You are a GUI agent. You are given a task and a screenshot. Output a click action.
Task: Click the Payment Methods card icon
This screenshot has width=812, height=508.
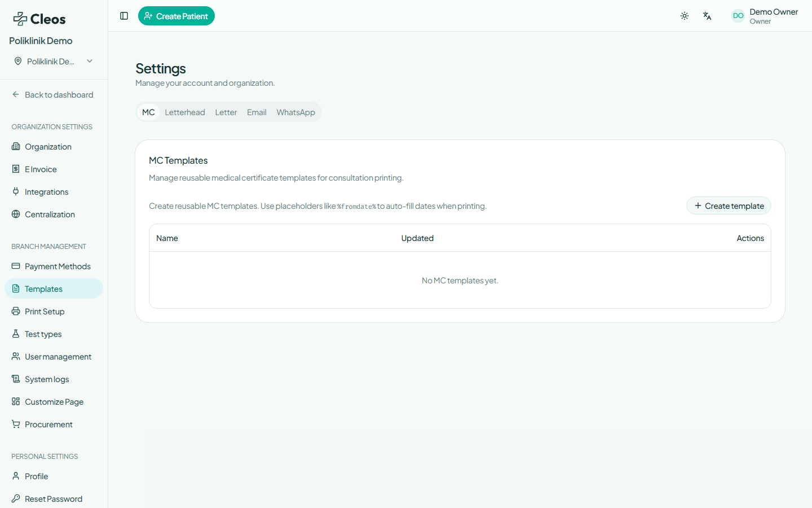[x=16, y=266]
